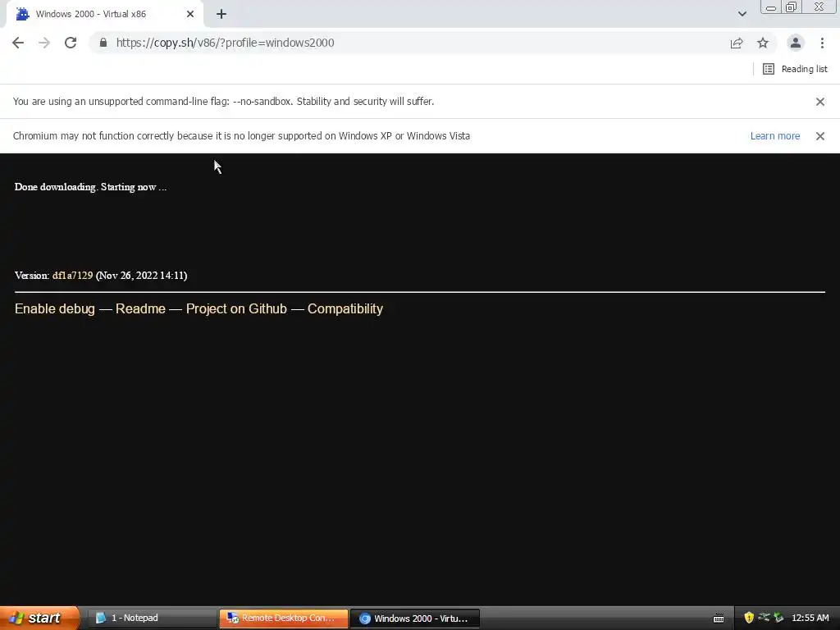Expand the tab search chevron
This screenshot has height=630, width=840.
(742, 14)
